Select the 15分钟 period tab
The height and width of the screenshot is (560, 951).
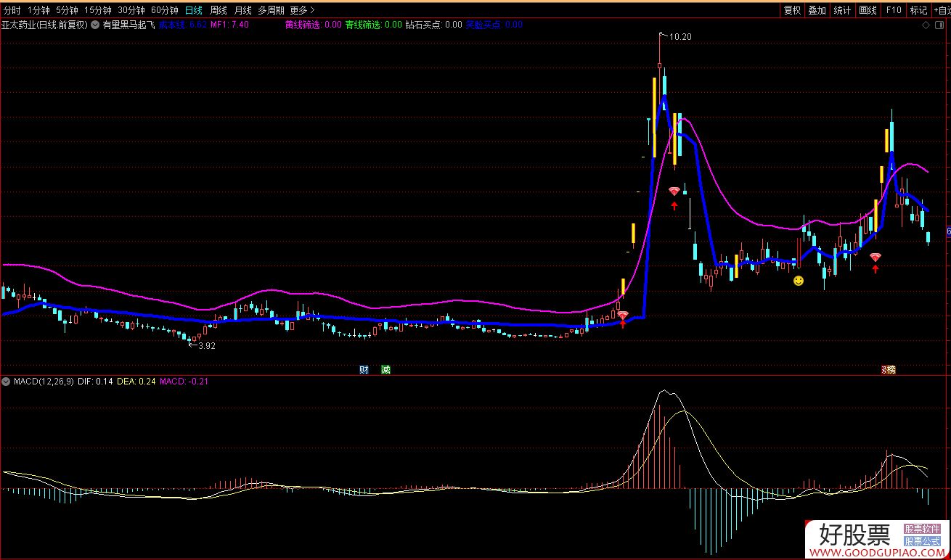pyautogui.click(x=98, y=10)
